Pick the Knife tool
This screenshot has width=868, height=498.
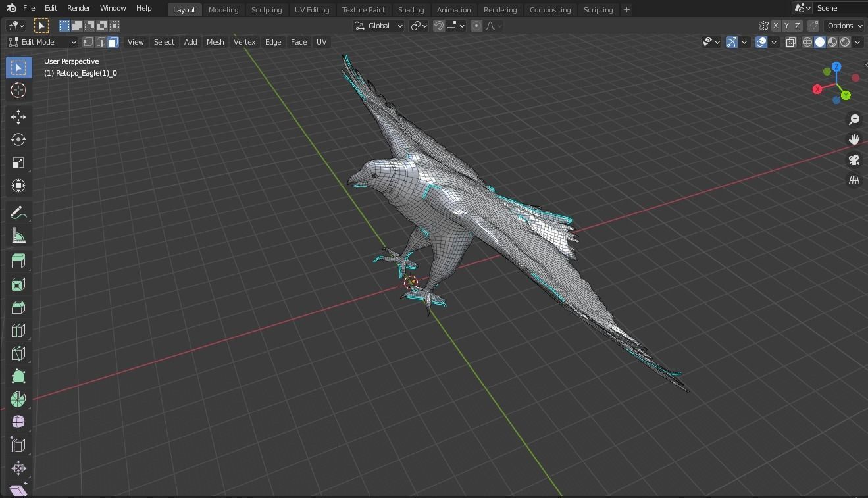(18, 353)
